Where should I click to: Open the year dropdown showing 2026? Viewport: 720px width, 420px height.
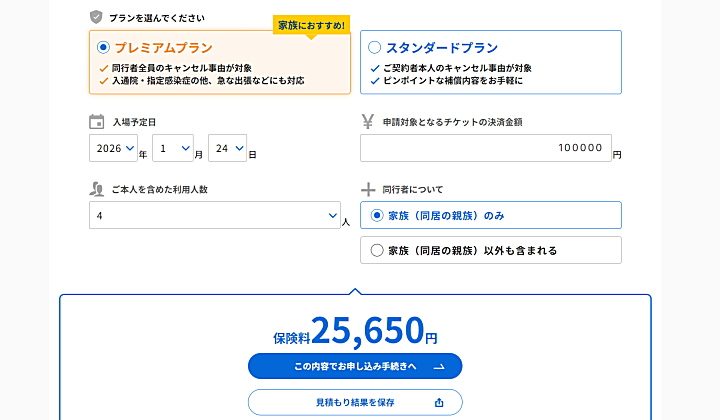click(112, 149)
